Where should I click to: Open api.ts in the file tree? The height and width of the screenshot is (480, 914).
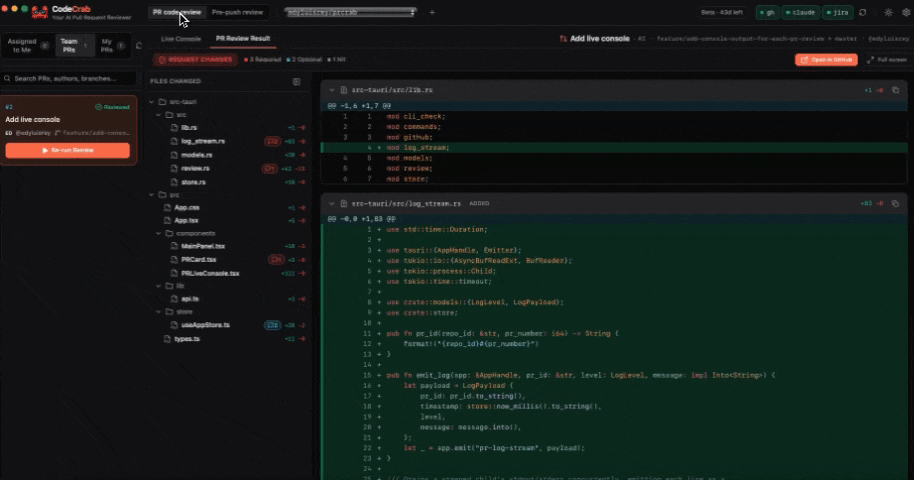coord(189,299)
